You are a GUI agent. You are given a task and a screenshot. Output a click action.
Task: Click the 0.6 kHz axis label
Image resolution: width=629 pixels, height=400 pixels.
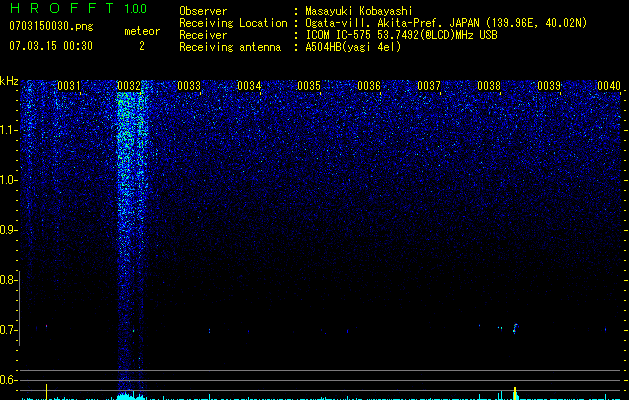(x=8, y=380)
